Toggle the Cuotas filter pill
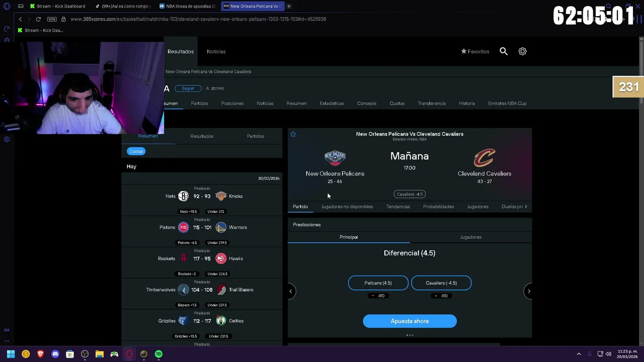This screenshot has height=362, width=644. click(136, 151)
